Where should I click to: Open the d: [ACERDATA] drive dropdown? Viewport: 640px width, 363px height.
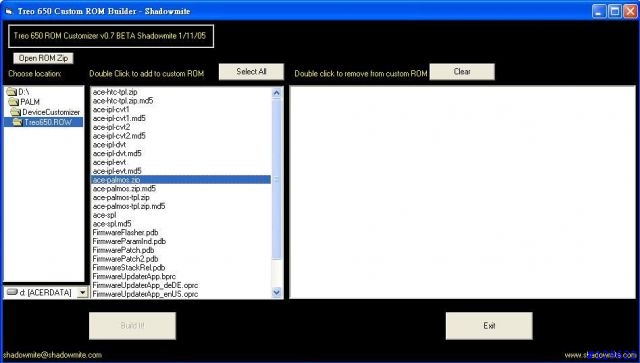(x=83, y=292)
